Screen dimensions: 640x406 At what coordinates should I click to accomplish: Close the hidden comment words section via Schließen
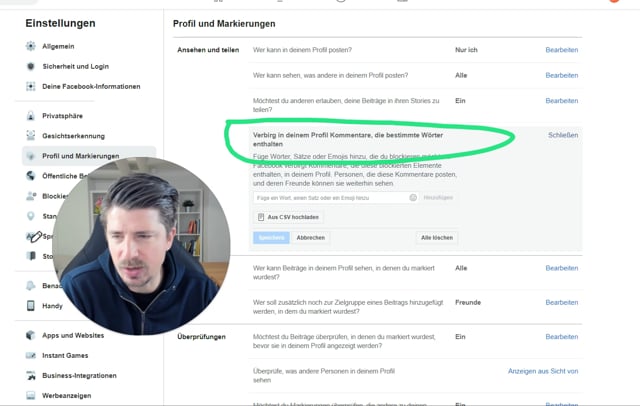563,135
